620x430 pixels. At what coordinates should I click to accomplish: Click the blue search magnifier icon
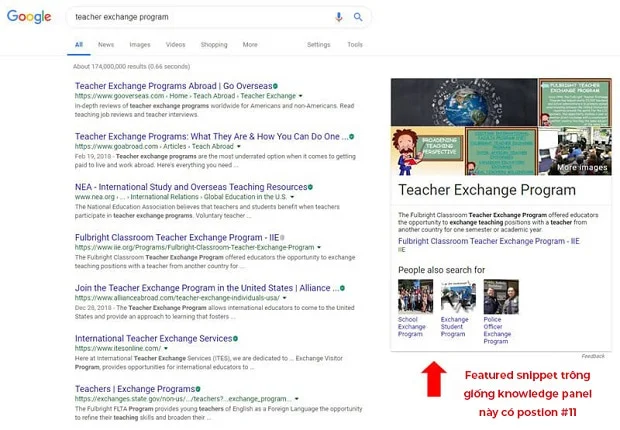(358, 17)
